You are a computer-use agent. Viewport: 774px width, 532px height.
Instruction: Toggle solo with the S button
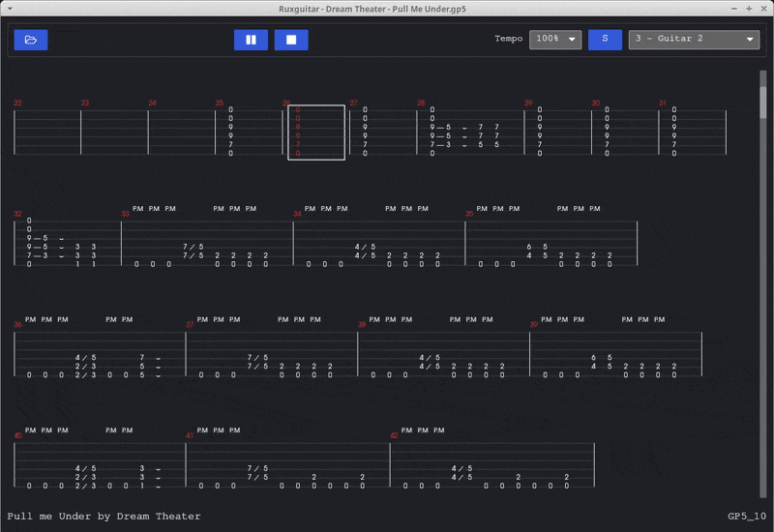605,40
